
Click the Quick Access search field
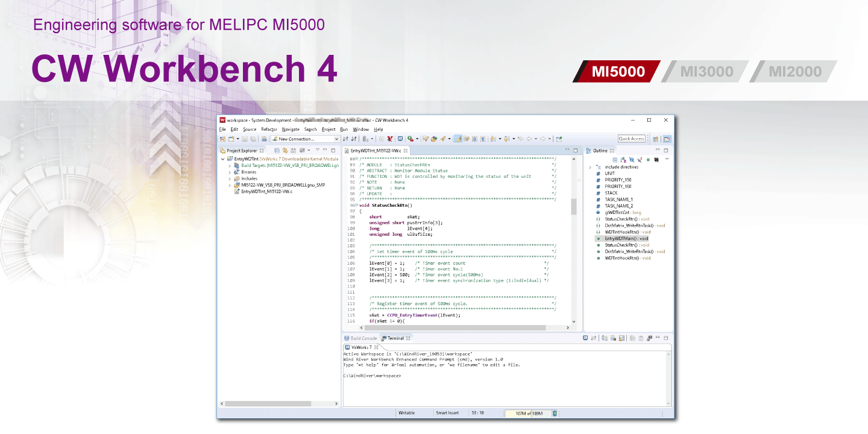[631, 139]
